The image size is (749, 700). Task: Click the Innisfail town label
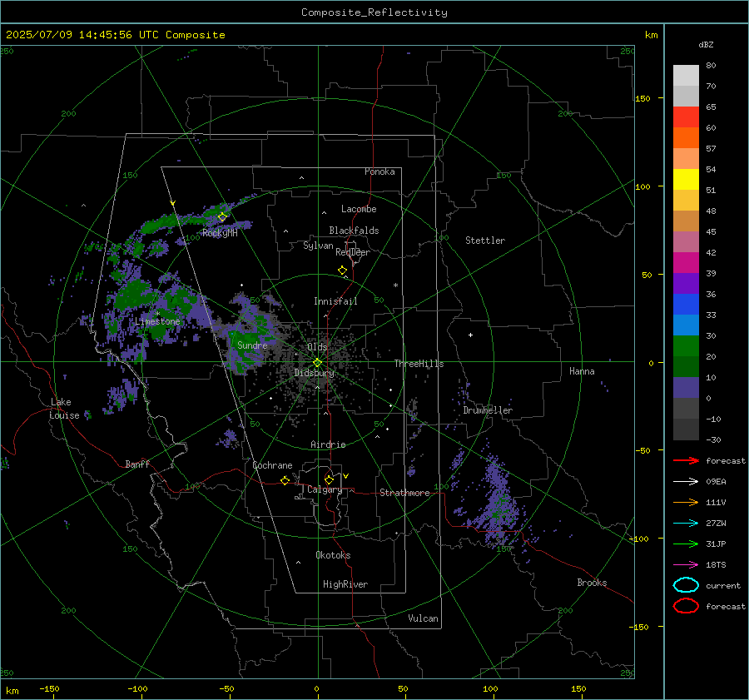tap(335, 301)
